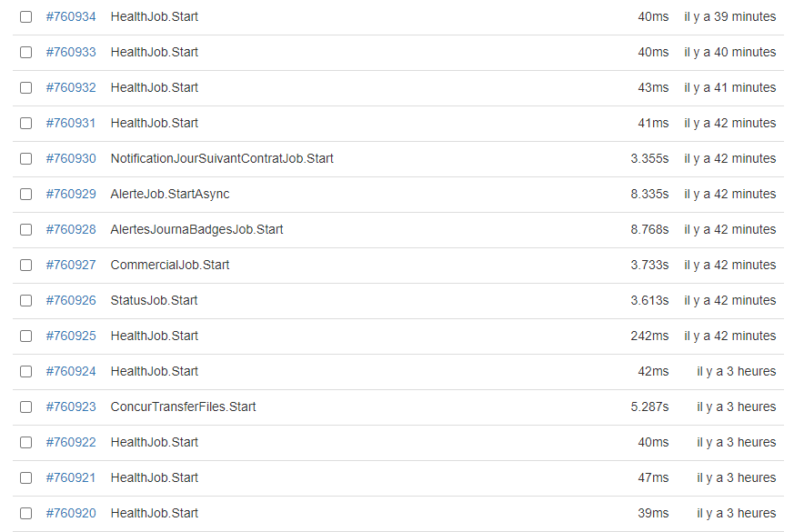Open job link #760934
This screenshot has width=794, height=532.
[x=71, y=16]
